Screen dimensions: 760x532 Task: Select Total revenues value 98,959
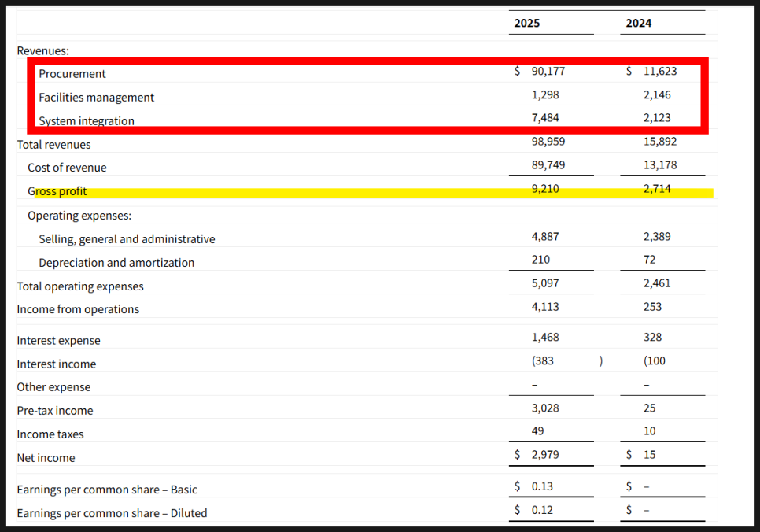pos(548,142)
